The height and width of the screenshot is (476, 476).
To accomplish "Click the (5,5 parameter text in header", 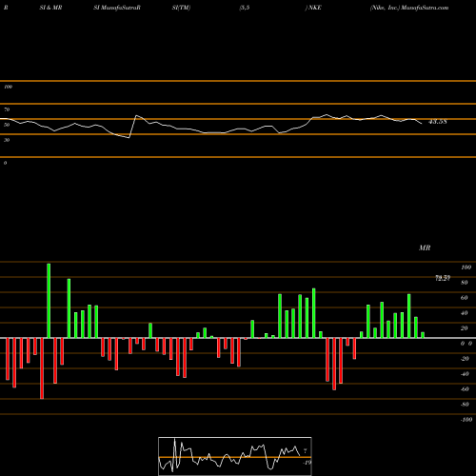I will 245,8.
